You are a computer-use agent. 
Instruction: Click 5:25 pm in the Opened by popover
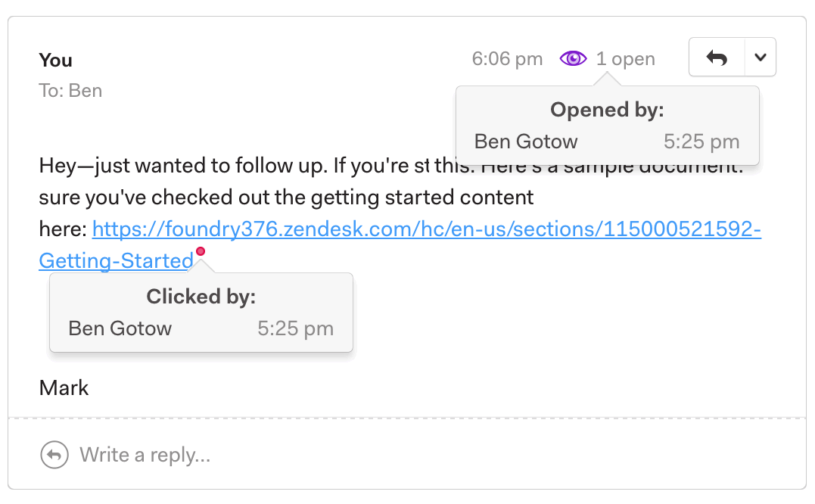coord(701,142)
